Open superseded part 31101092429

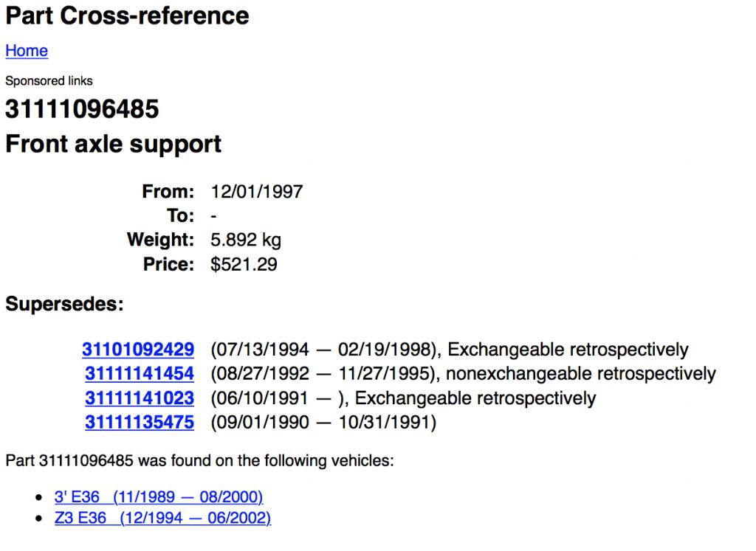click(138, 350)
